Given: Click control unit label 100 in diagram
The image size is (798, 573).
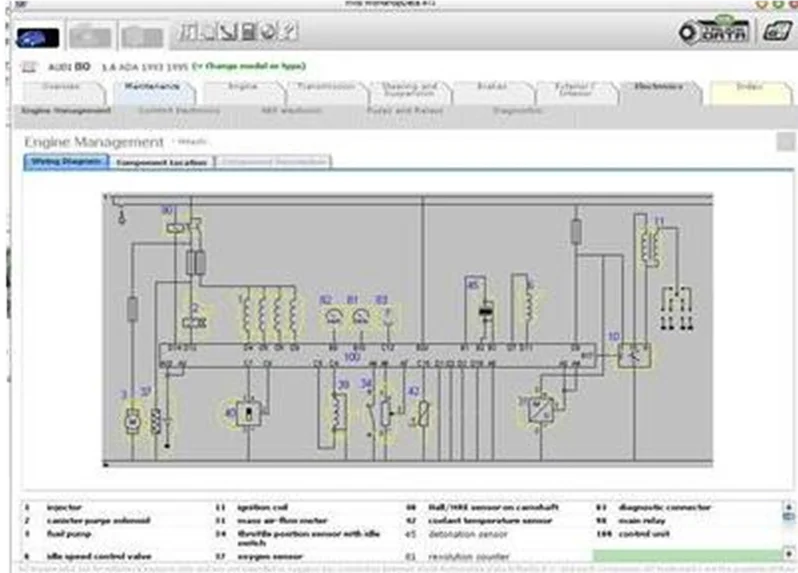Looking at the screenshot, I should click(x=352, y=357).
